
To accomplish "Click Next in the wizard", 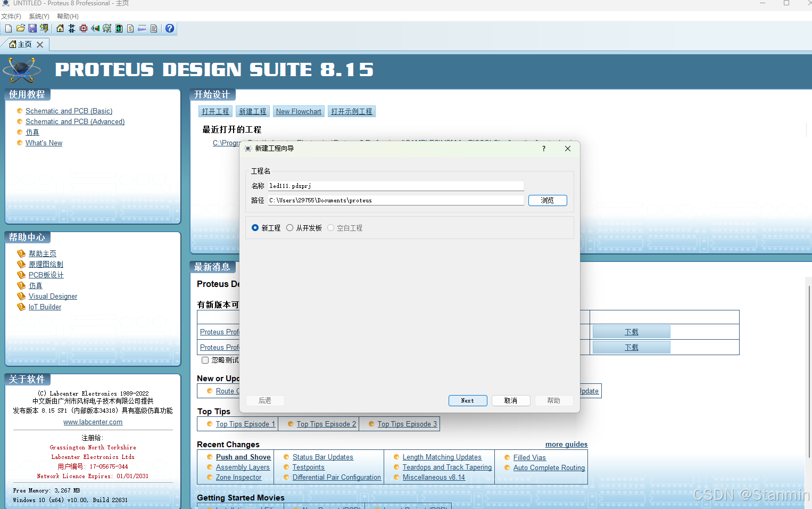I will coord(468,400).
